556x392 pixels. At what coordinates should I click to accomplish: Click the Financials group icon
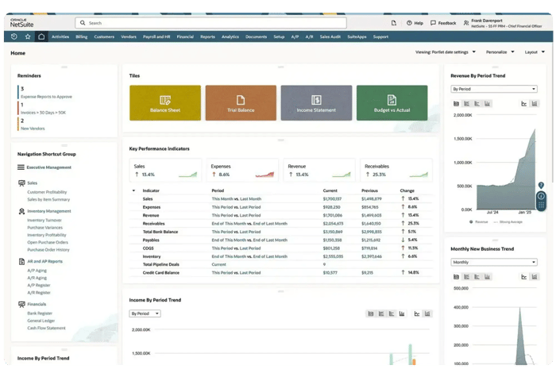[21, 304]
